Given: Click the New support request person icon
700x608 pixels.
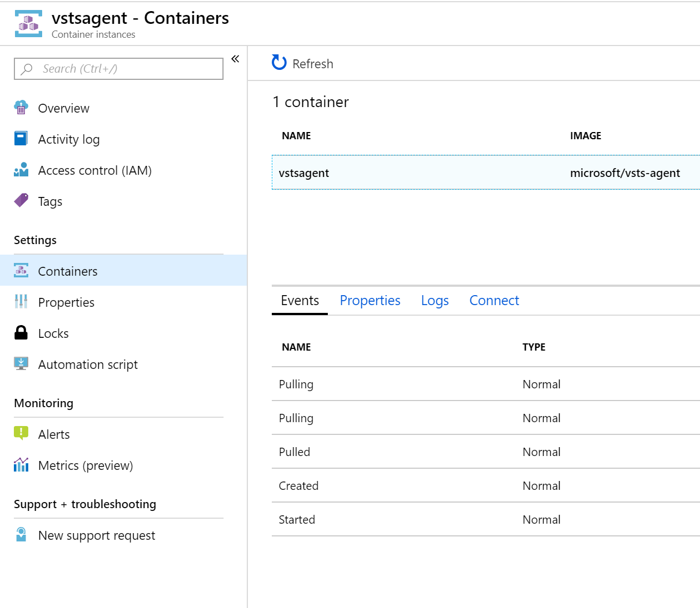Looking at the screenshot, I should [x=21, y=535].
